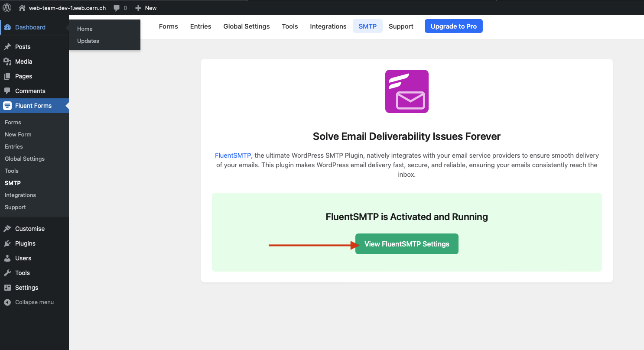Click the home icon in admin bar
The width and height of the screenshot is (644, 350).
click(x=22, y=8)
